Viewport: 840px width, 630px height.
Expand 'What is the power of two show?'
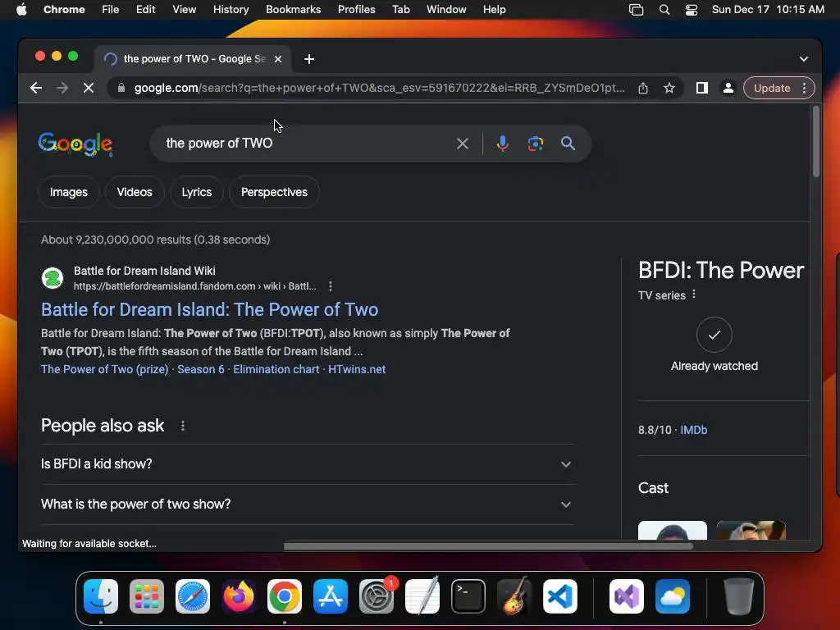tap(308, 504)
